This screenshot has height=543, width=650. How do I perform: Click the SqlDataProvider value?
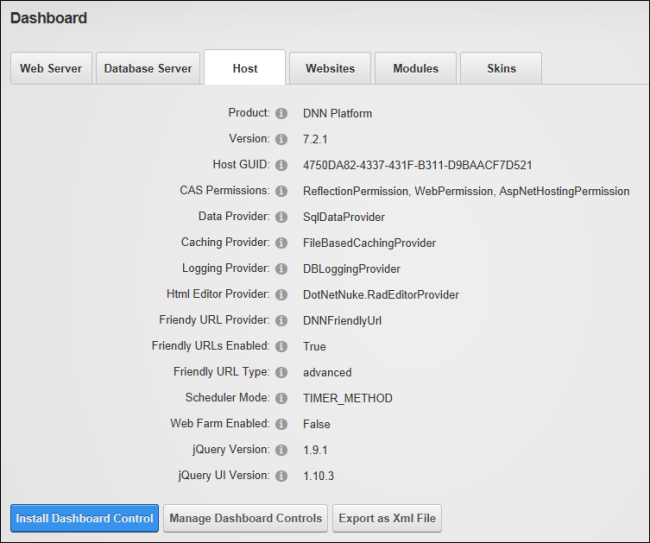344,217
